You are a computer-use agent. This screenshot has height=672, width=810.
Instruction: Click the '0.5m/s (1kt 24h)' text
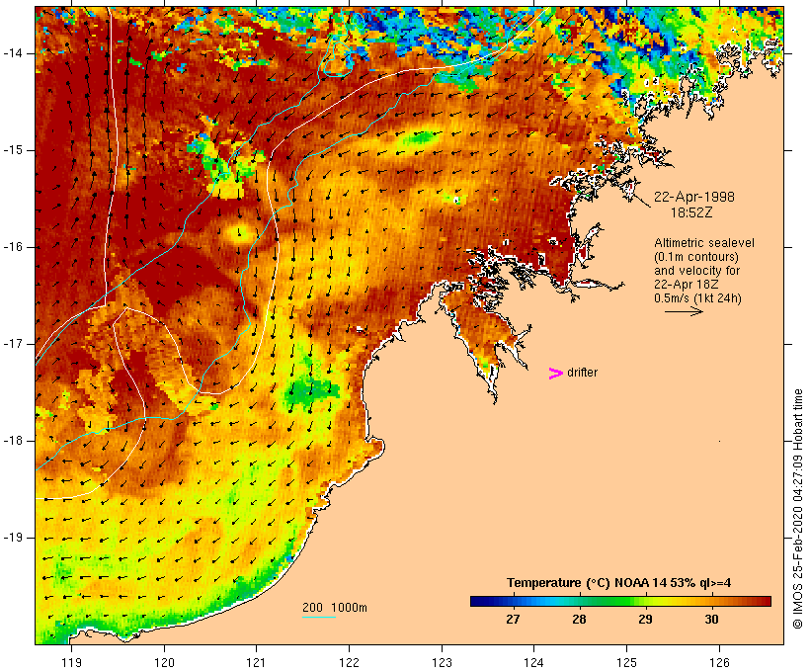pyautogui.click(x=698, y=298)
